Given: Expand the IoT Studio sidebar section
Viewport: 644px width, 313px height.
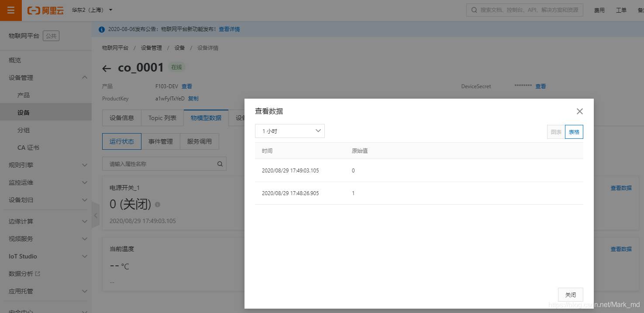Looking at the screenshot, I should [x=45, y=256].
